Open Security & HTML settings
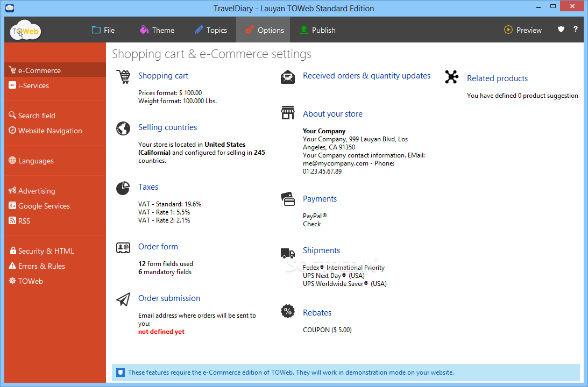 click(x=55, y=251)
